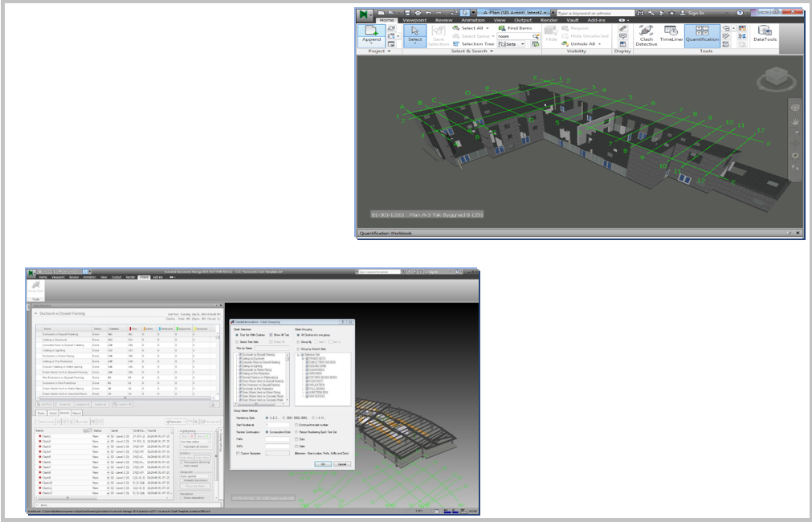812x522 pixels.
Task: Open the Output ribbon tab
Action: (x=523, y=20)
